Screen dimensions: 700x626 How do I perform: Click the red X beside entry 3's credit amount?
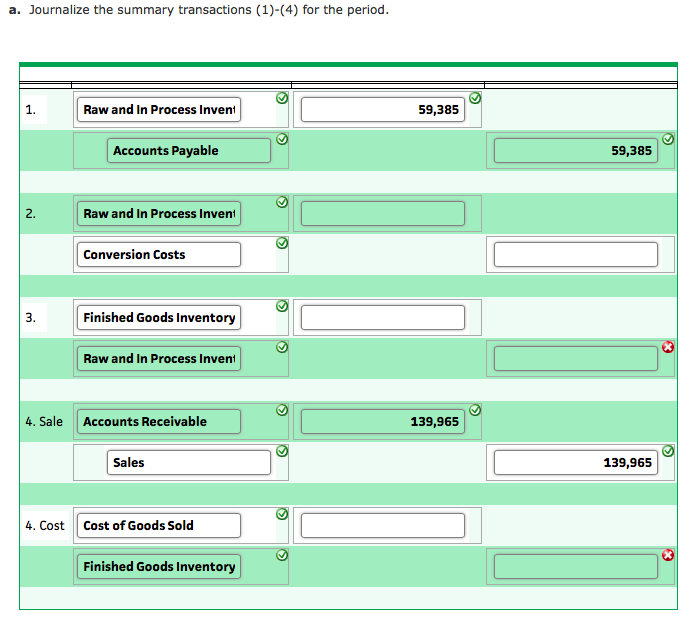[x=668, y=346]
